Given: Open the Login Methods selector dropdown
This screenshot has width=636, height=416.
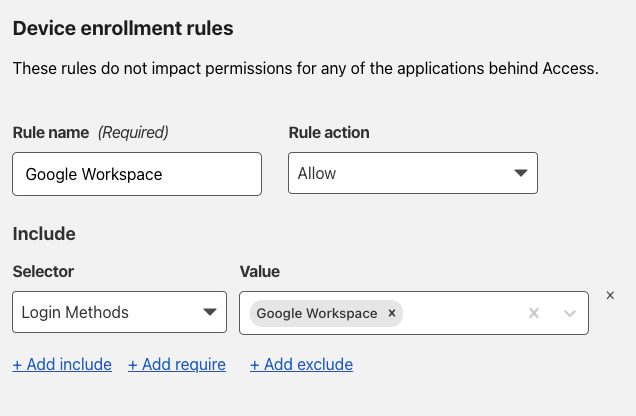Looking at the screenshot, I should (119, 312).
